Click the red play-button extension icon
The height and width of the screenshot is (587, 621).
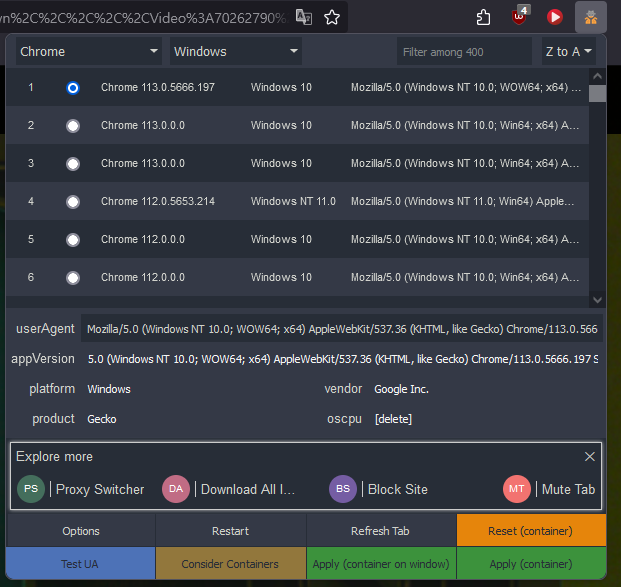(554, 17)
